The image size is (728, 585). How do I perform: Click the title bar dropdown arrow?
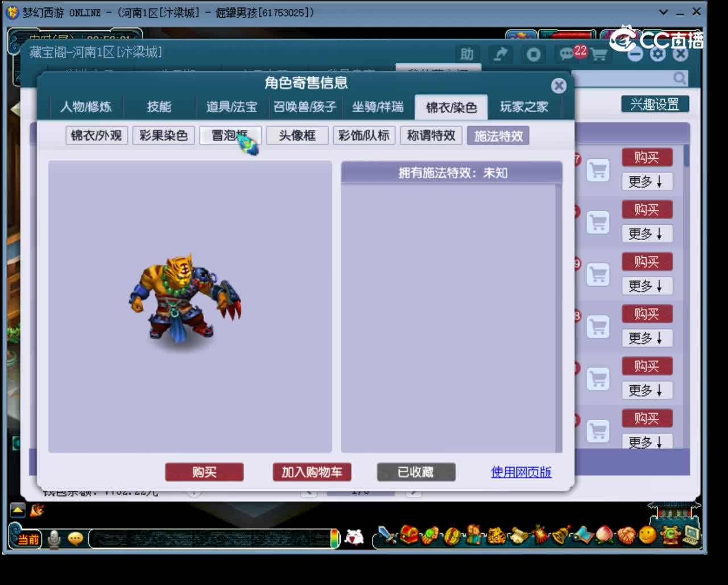click(x=664, y=12)
